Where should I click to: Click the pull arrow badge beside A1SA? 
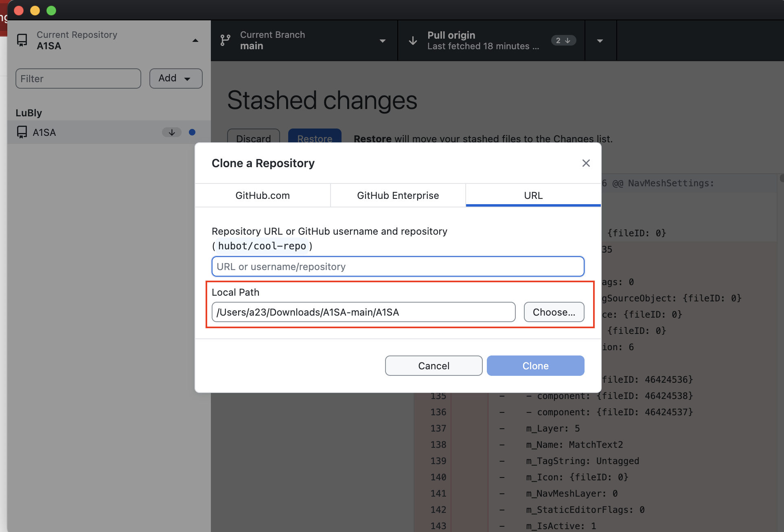click(172, 132)
